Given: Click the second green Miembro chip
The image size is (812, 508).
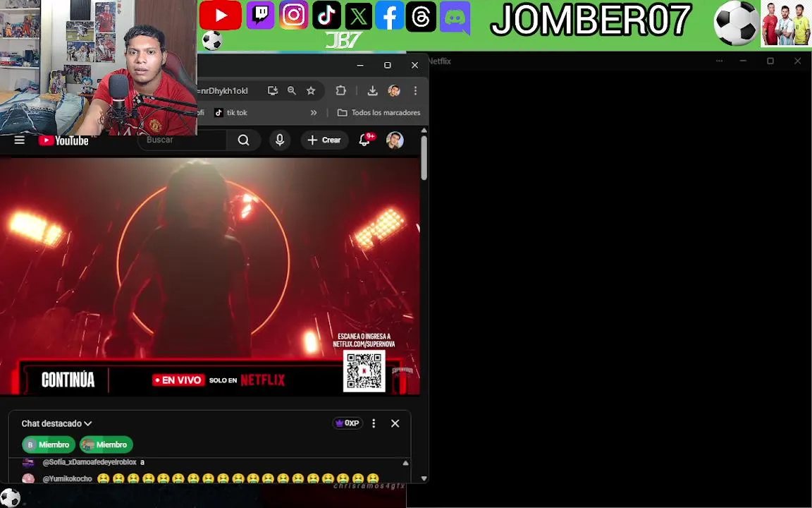Looking at the screenshot, I should coord(106,445).
